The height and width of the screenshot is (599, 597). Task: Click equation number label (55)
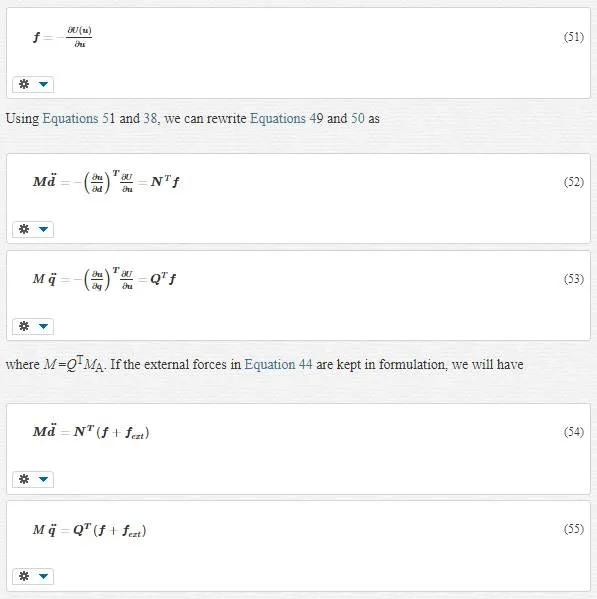[574, 529]
